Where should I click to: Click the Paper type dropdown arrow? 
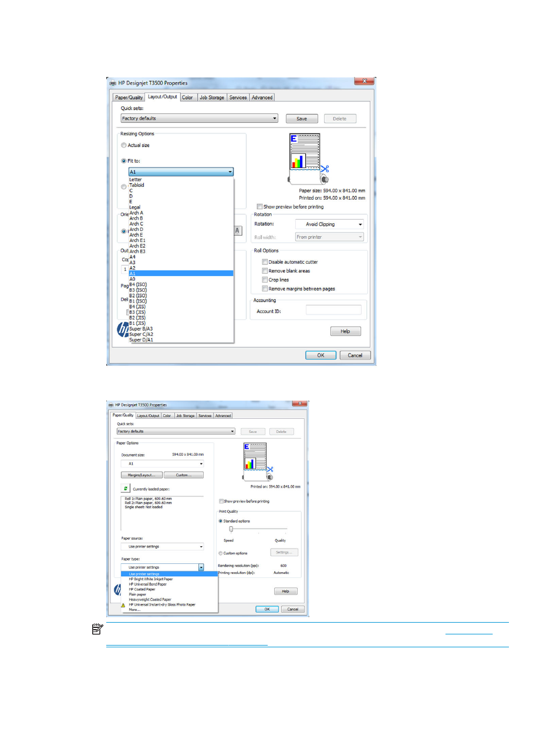[x=201, y=567]
